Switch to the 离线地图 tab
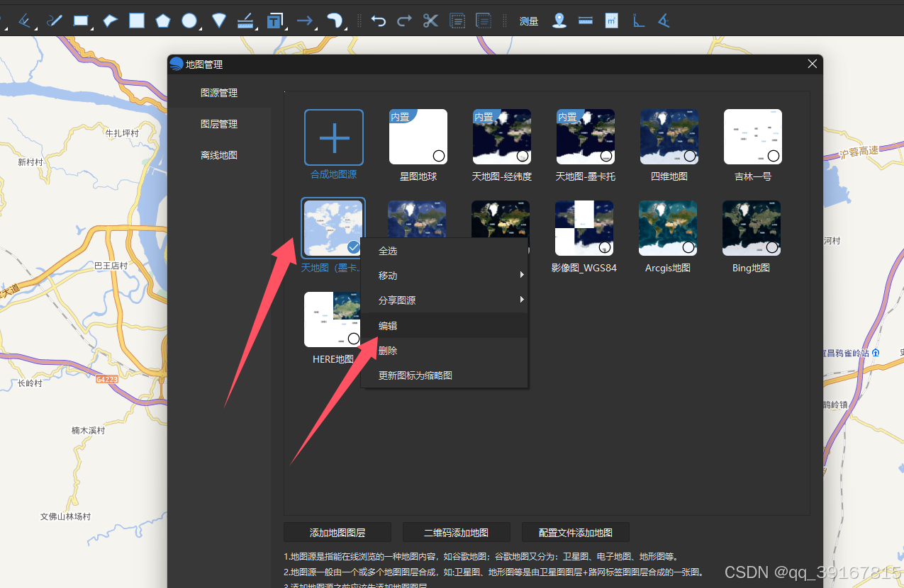 (219, 155)
